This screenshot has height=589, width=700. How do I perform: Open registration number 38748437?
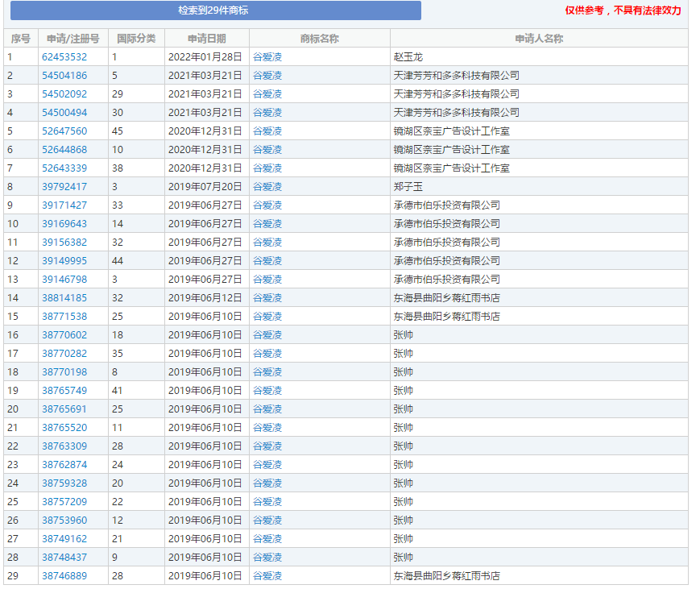(64, 558)
